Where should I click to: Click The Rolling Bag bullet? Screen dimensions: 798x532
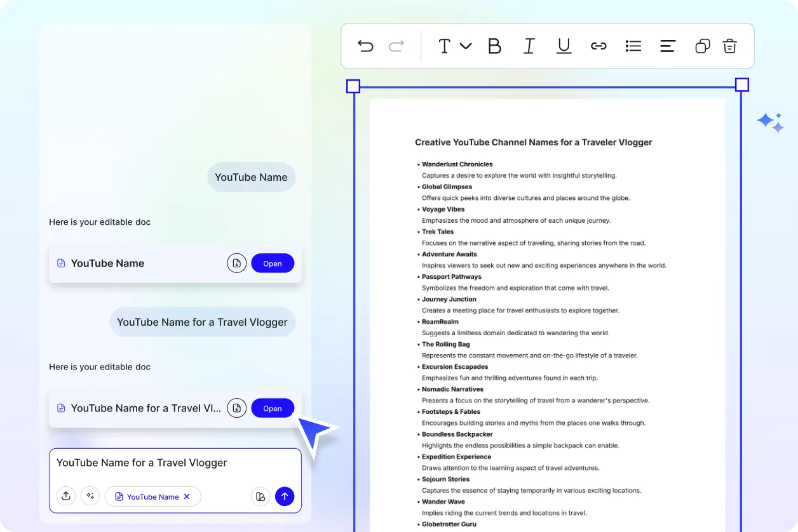click(x=446, y=345)
